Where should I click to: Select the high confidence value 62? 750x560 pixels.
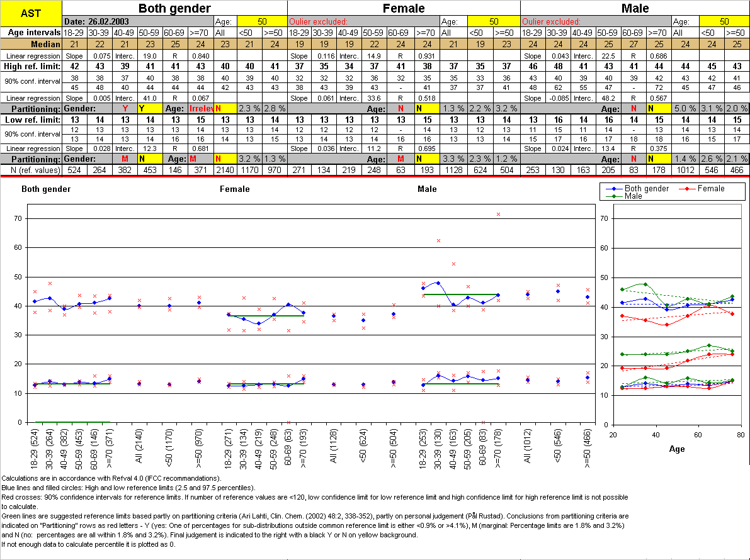pyautogui.click(x=558, y=87)
